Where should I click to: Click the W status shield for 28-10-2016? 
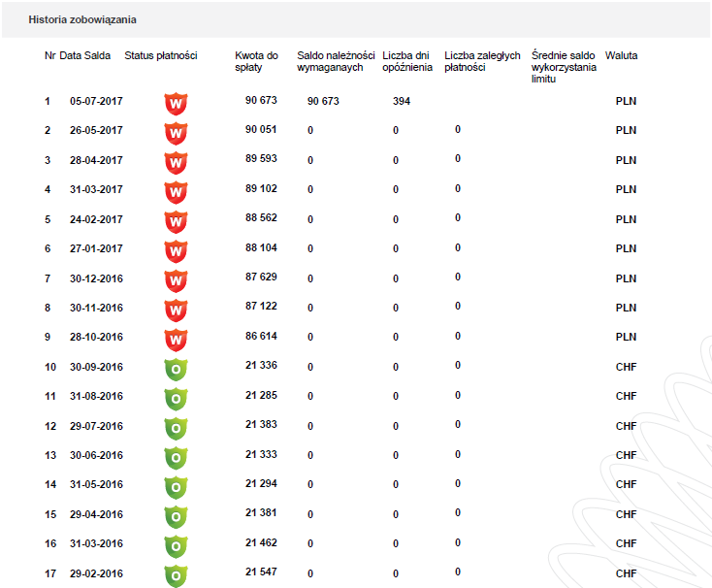pos(176,340)
